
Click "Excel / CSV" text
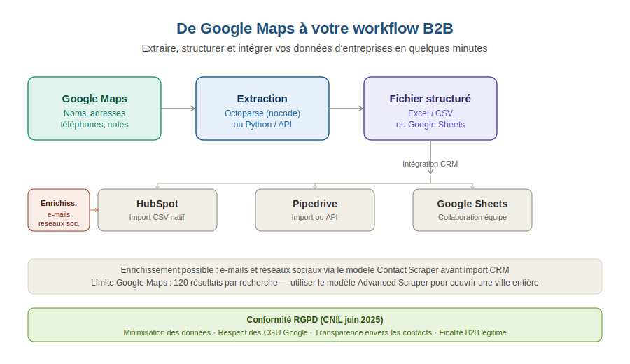430,113
